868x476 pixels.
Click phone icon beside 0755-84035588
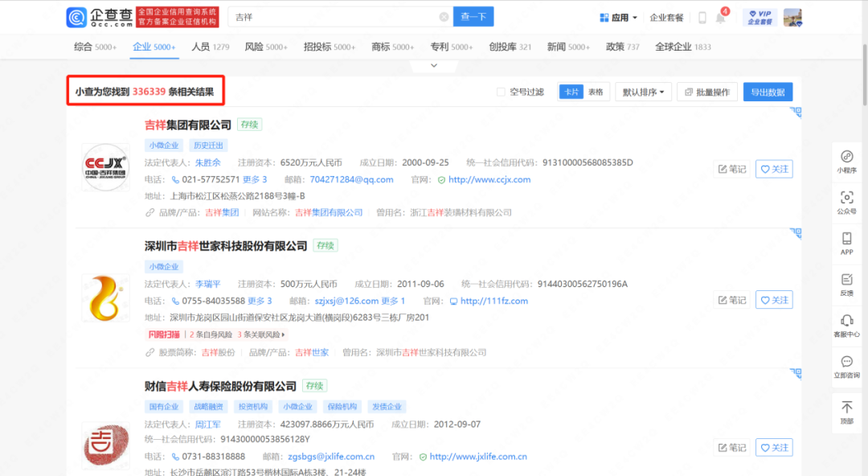(175, 302)
